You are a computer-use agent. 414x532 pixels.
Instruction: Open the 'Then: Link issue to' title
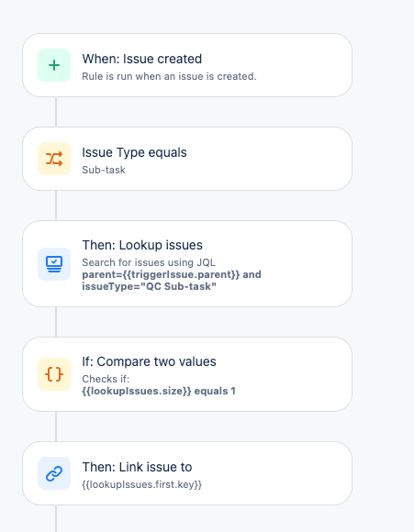click(137, 467)
